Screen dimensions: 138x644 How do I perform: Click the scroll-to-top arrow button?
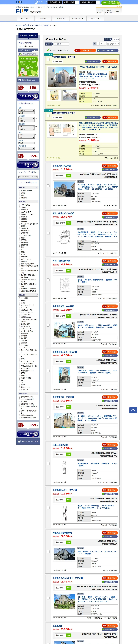(133, 410)
